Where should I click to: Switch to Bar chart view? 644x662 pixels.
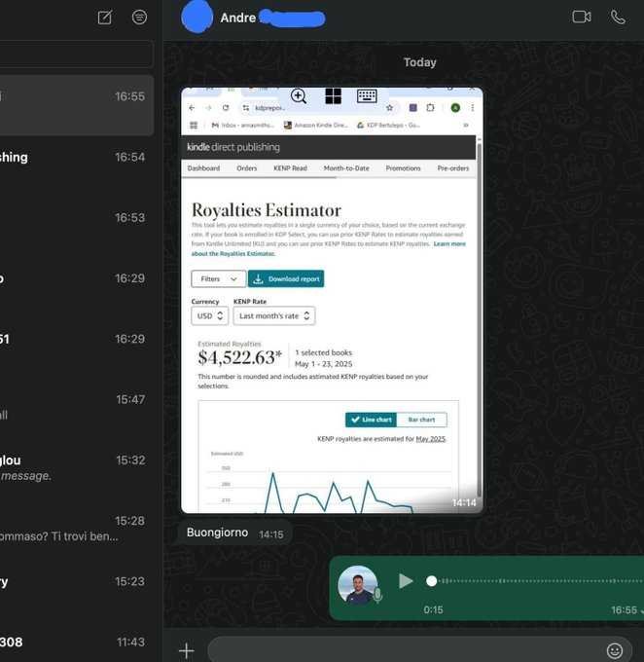tap(421, 420)
